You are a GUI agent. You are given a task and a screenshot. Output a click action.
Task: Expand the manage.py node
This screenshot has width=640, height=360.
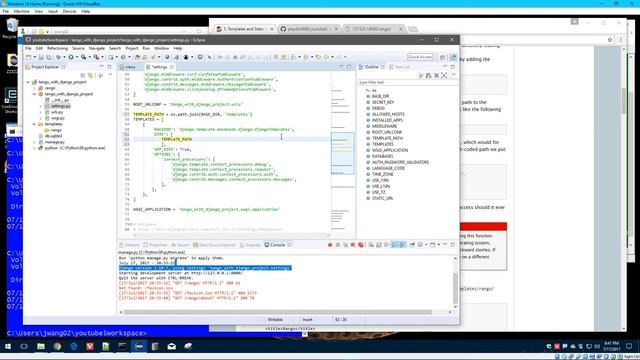(34, 142)
